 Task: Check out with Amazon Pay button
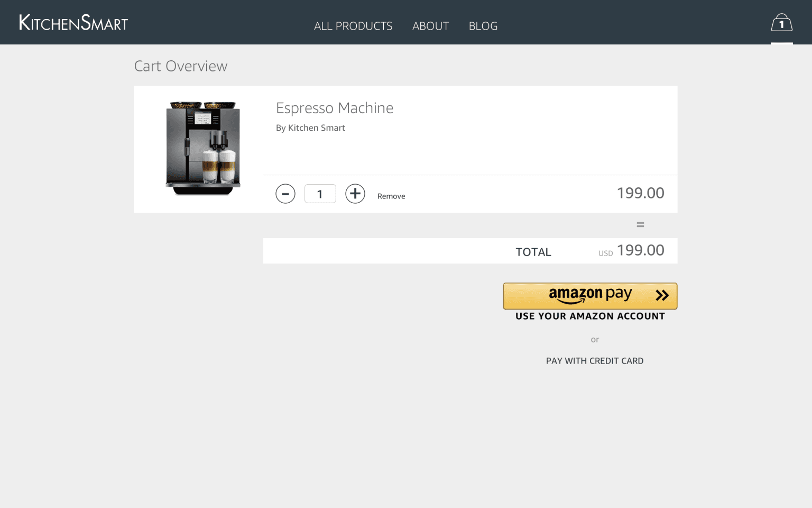[590, 296]
